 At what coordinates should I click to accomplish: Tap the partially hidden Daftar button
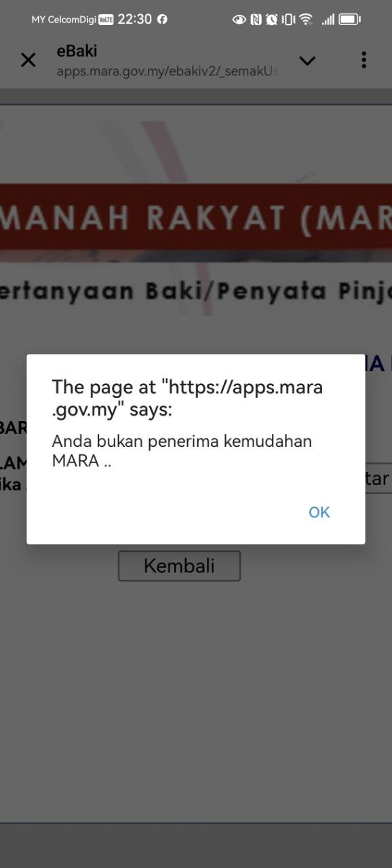click(x=378, y=479)
